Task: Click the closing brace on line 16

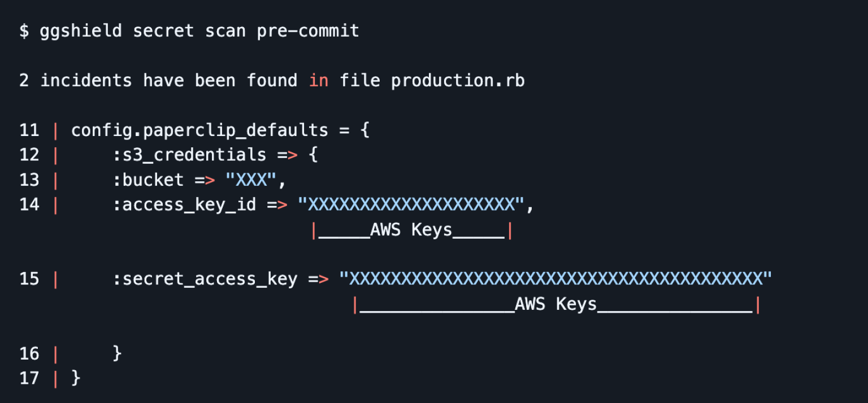Action: (117, 353)
